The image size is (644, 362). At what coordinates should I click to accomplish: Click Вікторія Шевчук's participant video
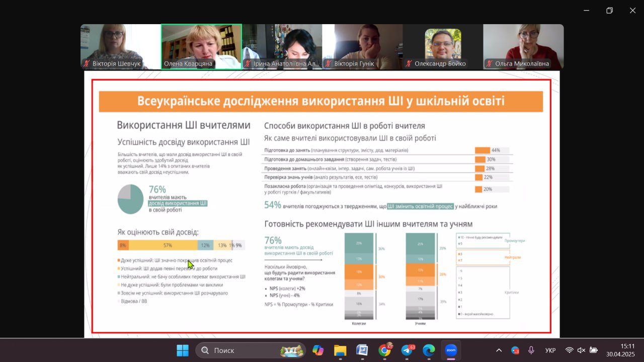(120, 46)
